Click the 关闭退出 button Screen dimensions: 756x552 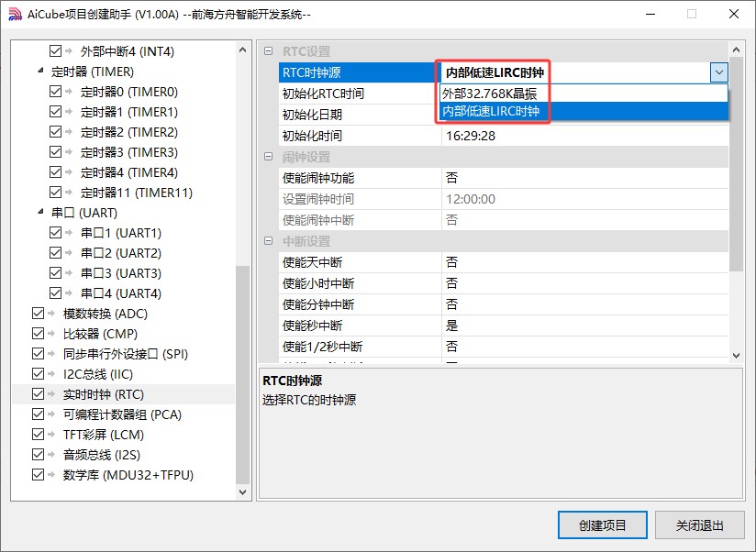tap(700, 525)
